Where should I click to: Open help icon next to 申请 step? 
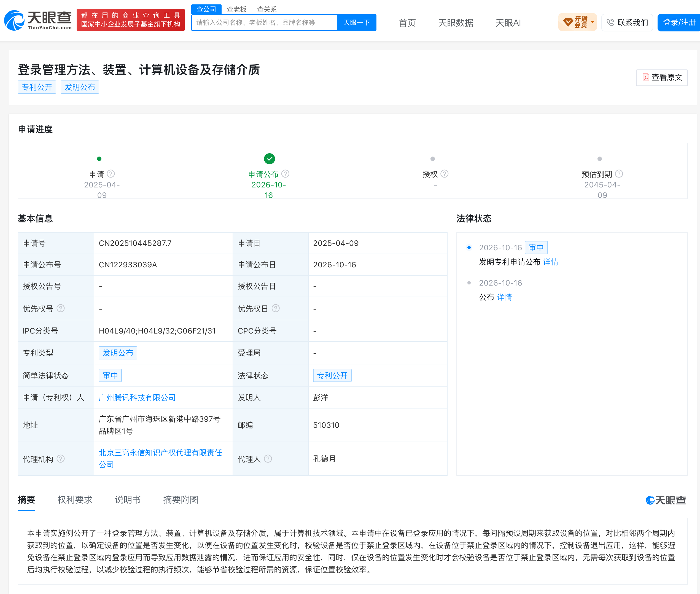point(111,174)
